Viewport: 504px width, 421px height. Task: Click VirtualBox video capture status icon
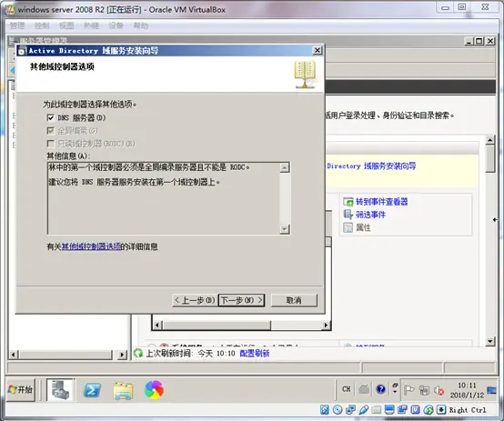[402, 410]
